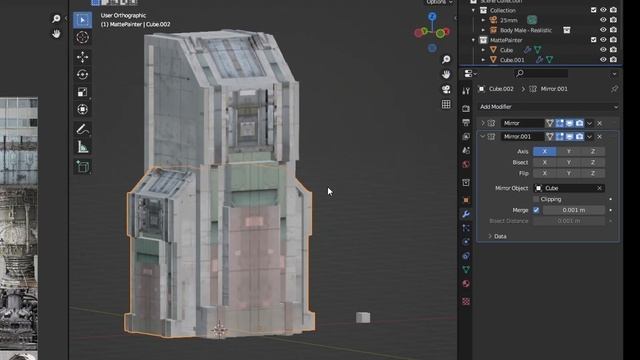Pick the Rotate tool

pos(82,75)
